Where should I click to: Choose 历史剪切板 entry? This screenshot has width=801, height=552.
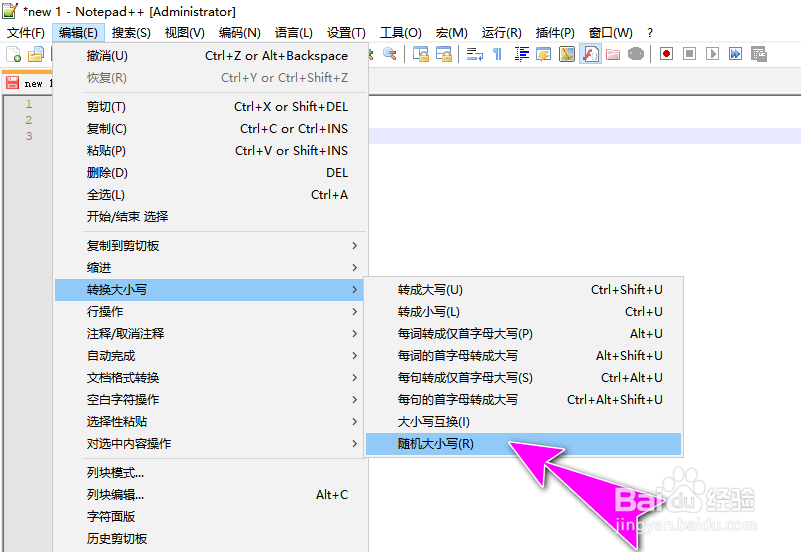[210, 538]
